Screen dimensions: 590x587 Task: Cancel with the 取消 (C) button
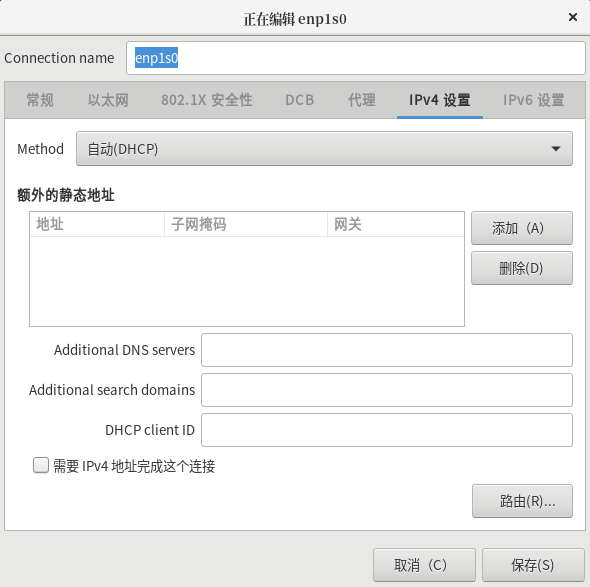point(424,565)
